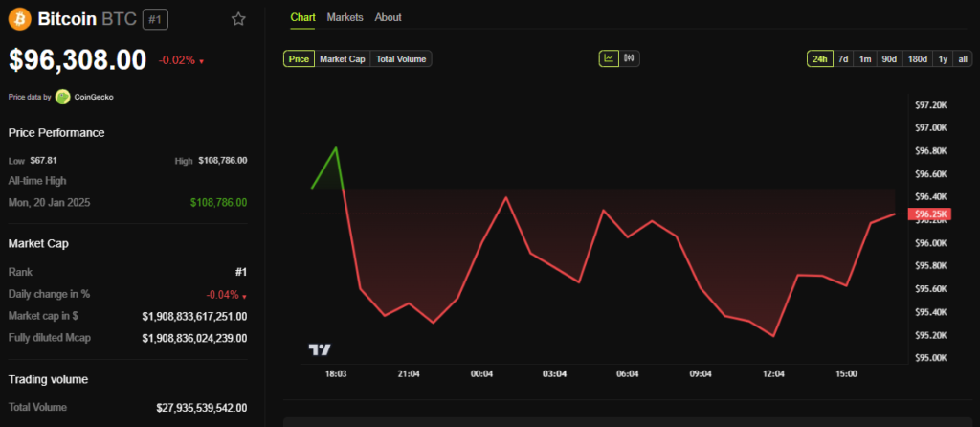980x427 pixels.
Task: Click the $97.20K price axis label
Action: (931, 105)
